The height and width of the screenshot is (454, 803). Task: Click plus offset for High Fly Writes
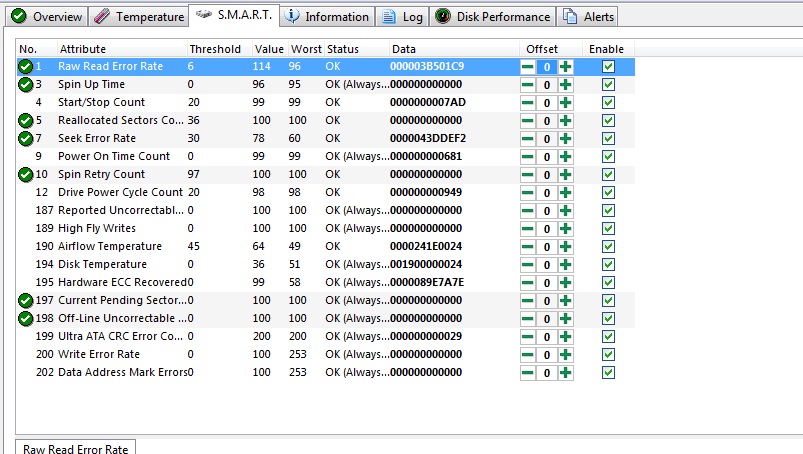coord(565,229)
